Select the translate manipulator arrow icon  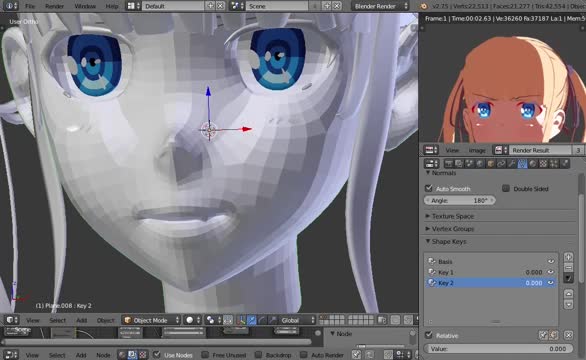tap(252, 320)
